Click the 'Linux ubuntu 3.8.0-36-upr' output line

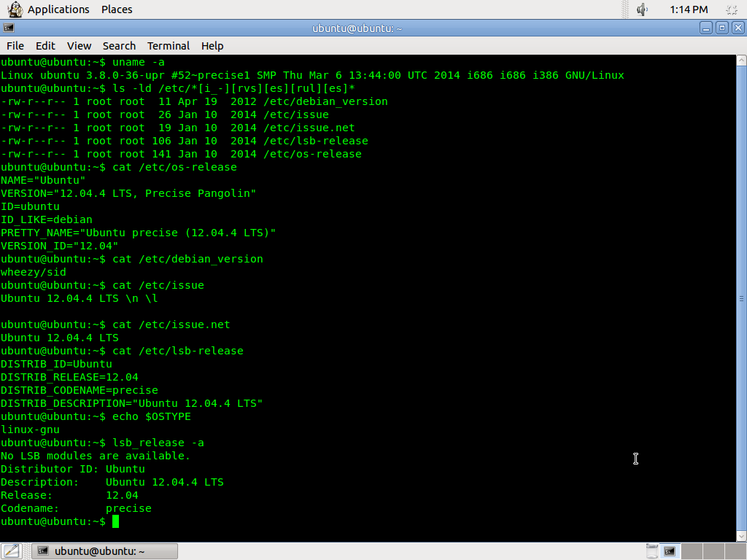coord(312,75)
